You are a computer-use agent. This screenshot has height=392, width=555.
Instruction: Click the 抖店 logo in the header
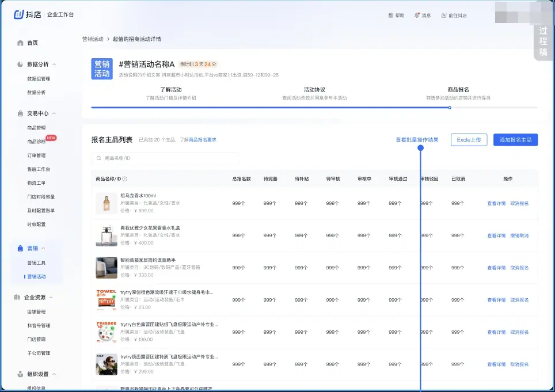coord(27,14)
